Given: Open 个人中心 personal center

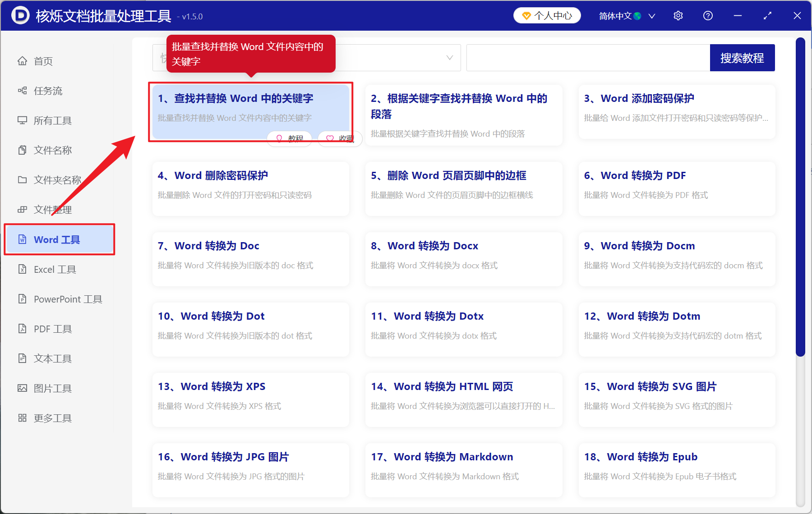Looking at the screenshot, I should point(547,15).
